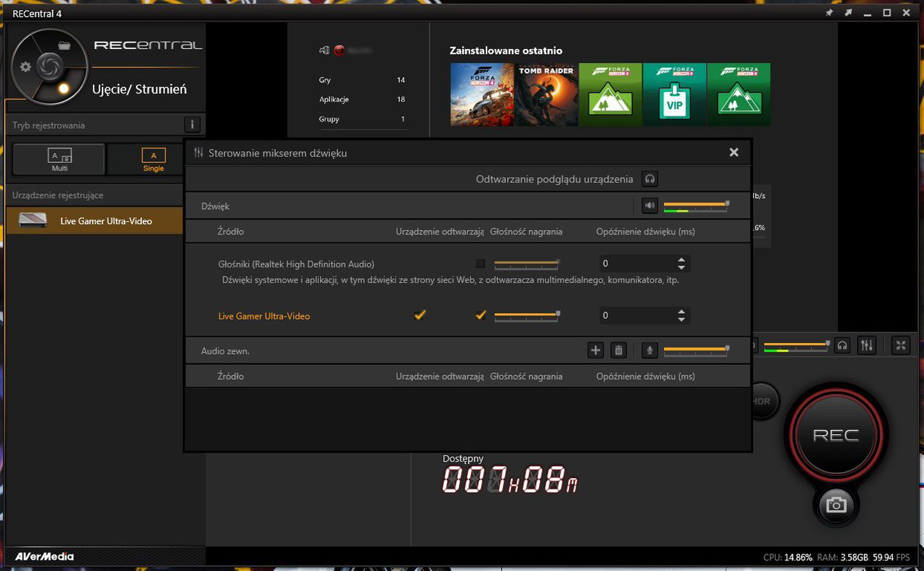
Task: Click the Dźwięk section header
Action: [215, 206]
